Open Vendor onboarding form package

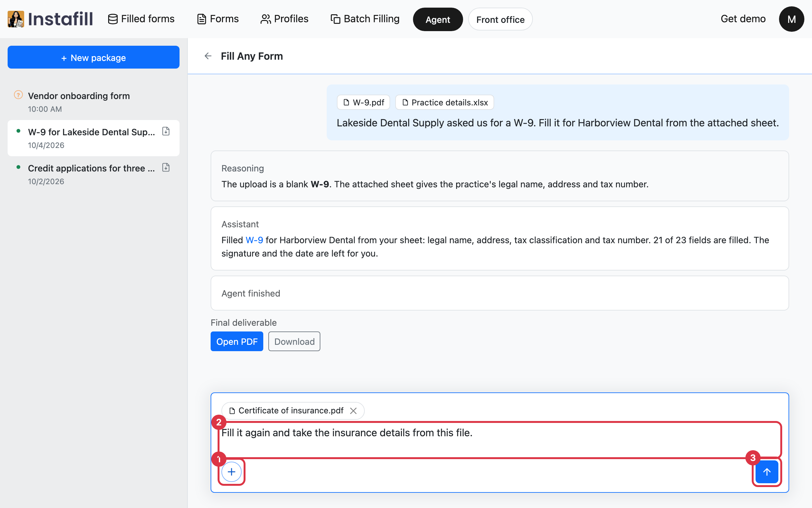[x=93, y=102]
